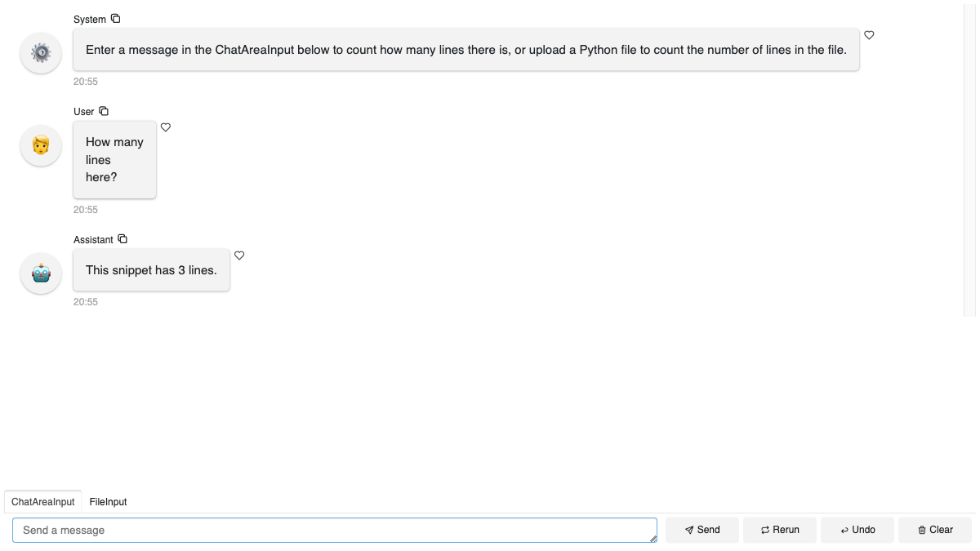Click the Assistant robot avatar
This screenshot has height=551, width=980.
click(x=40, y=273)
